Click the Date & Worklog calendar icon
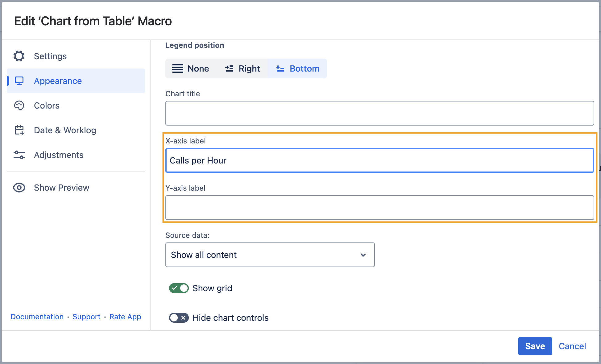The width and height of the screenshot is (601, 364). (x=19, y=130)
